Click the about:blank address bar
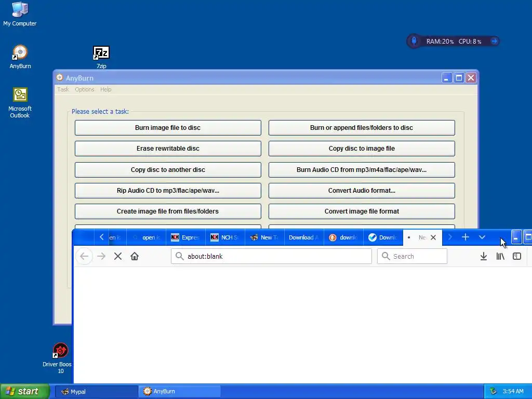 pyautogui.click(x=271, y=256)
